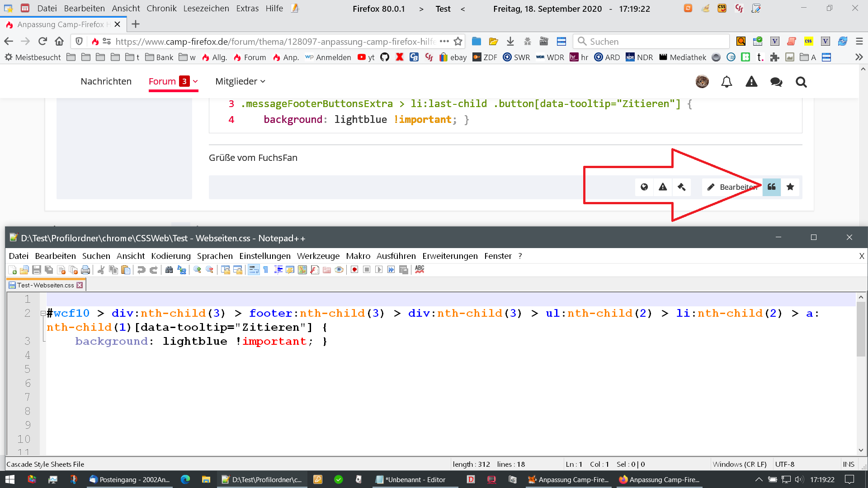Open the Kodierung menu in Notepad++
The image size is (868, 488).
tap(171, 256)
